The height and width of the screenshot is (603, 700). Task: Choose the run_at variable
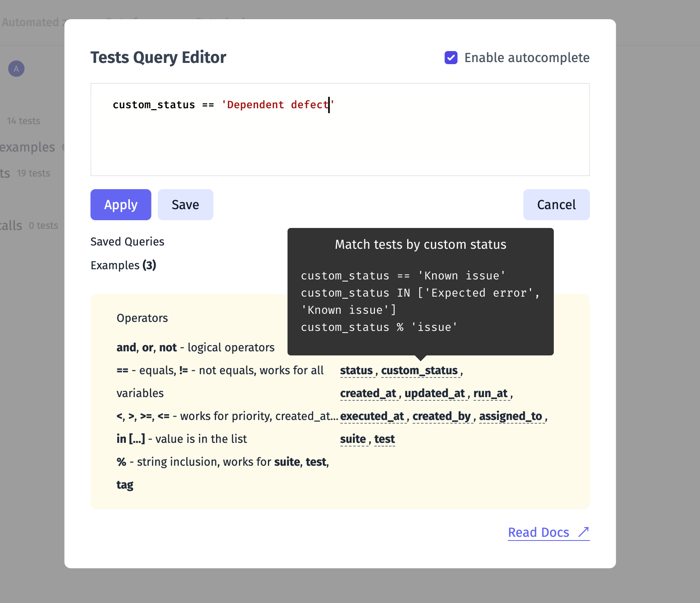[x=490, y=393]
